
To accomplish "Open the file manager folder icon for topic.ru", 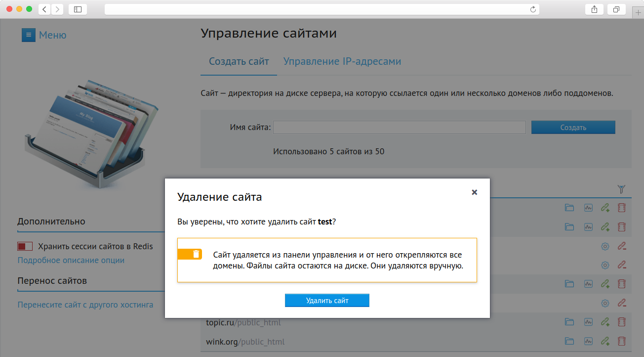I will [x=569, y=322].
